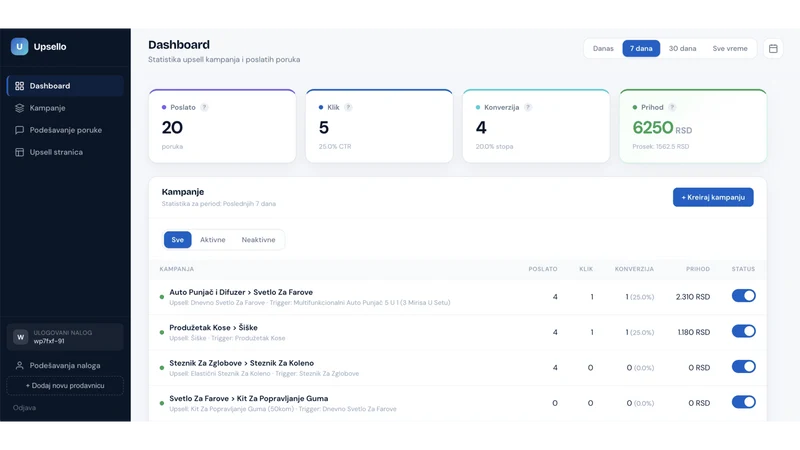Open Podešavanje poruke menu item

(x=65, y=130)
